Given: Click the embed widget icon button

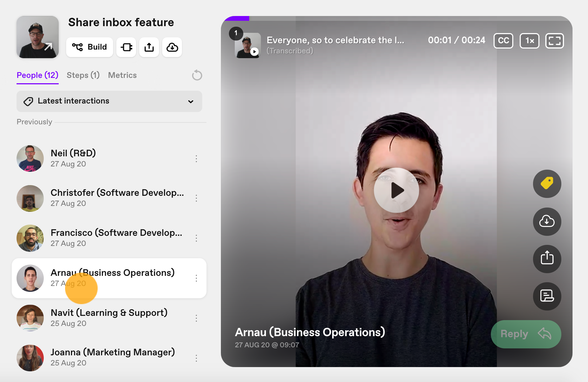Looking at the screenshot, I should (126, 47).
